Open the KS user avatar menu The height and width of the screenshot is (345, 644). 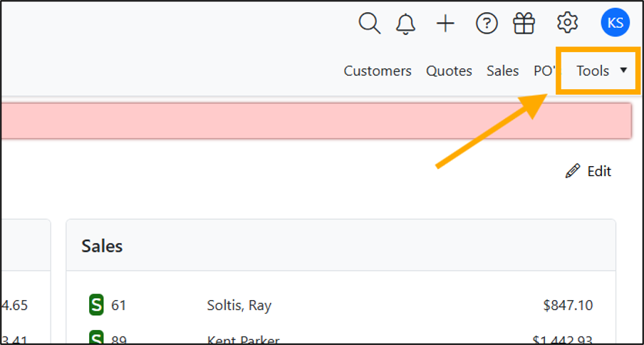click(x=615, y=23)
